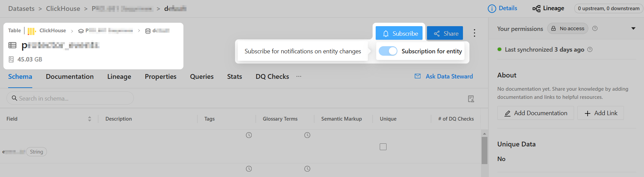Click the Share button
The width and height of the screenshot is (644, 177).
pyautogui.click(x=445, y=33)
